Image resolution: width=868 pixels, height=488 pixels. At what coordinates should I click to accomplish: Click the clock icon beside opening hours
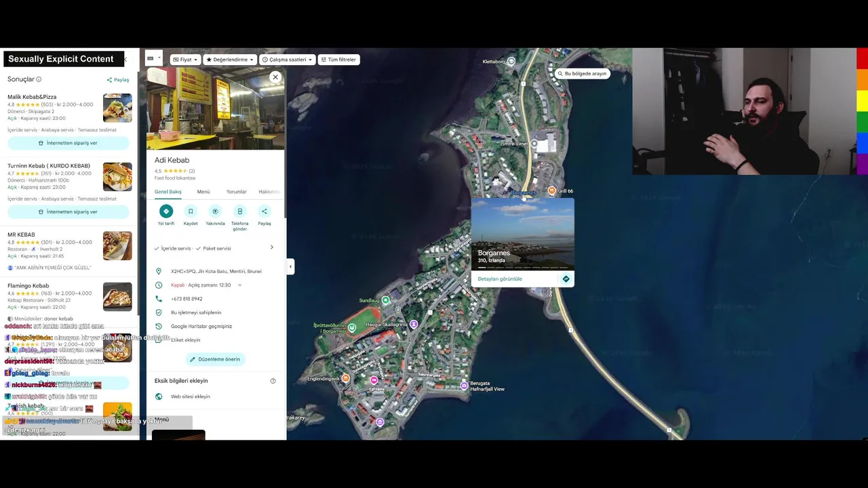(159, 285)
